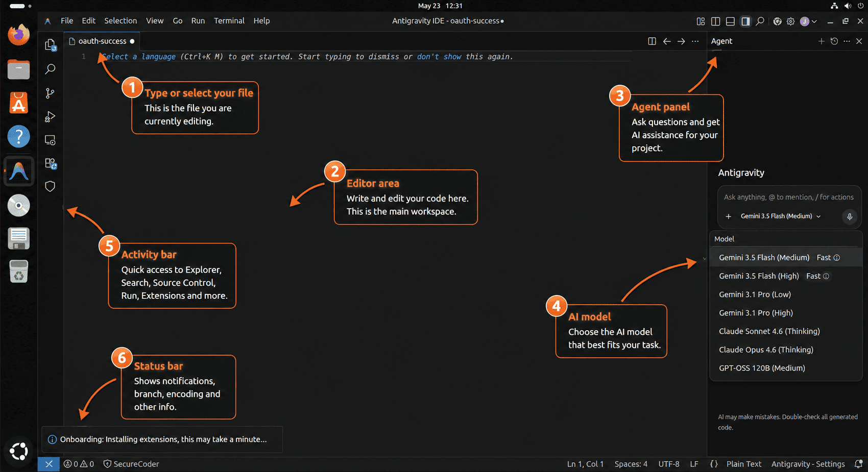Open settings gear in title bar
Screen dimensions: 868x472
click(x=791, y=21)
